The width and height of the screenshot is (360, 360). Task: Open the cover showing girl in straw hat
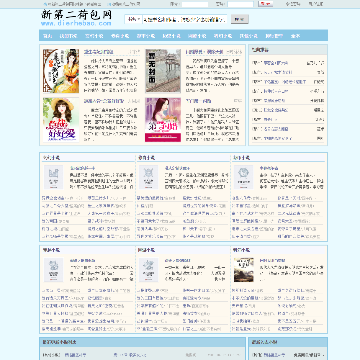[61, 120]
